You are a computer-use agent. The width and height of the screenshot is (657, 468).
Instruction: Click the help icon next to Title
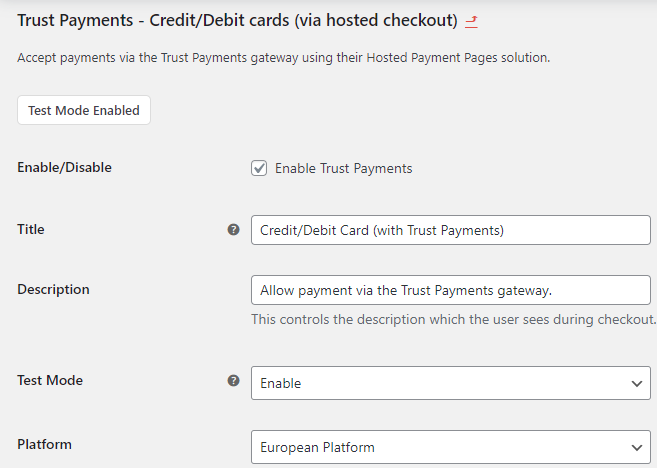[234, 230]
